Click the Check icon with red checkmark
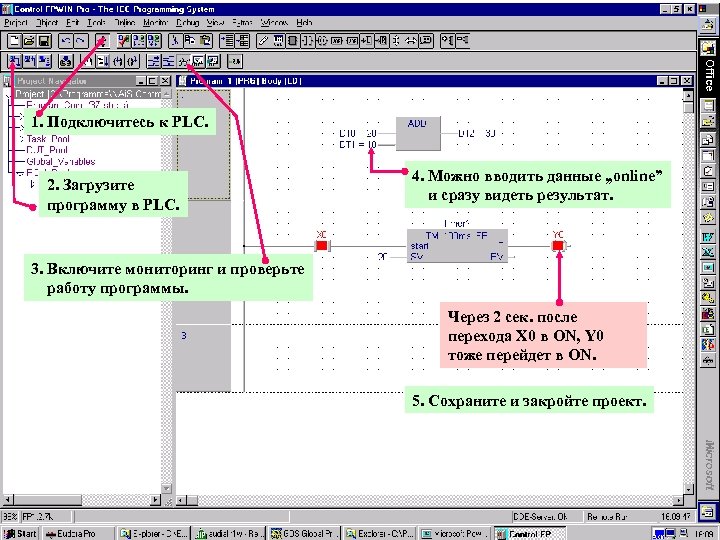Screen dimensions: 720x540 (124, 41)
